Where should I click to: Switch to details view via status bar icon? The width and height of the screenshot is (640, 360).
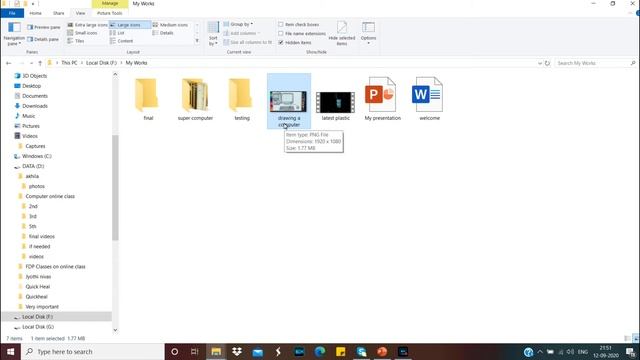[x=627, y=338]
